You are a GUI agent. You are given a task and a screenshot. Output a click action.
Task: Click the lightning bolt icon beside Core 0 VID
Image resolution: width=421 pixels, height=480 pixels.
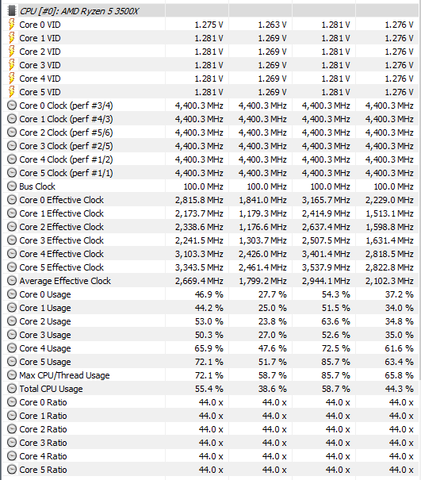[x=12, y=25]
